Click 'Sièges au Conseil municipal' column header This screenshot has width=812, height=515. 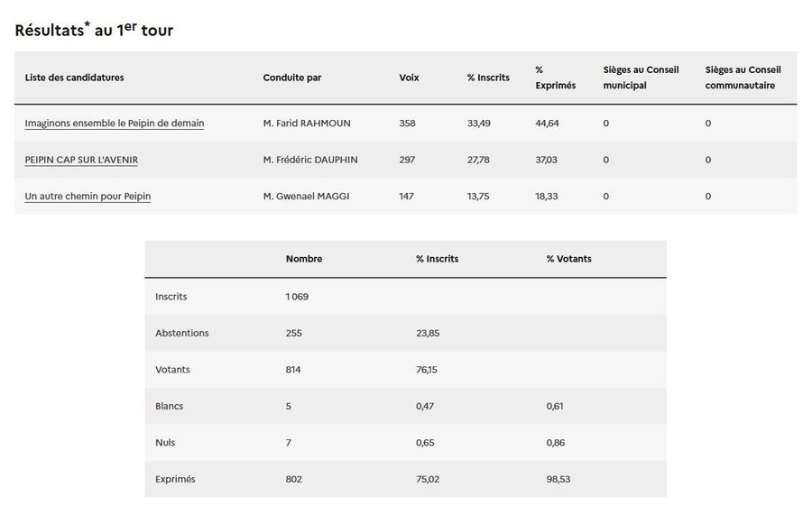point(641,78)
